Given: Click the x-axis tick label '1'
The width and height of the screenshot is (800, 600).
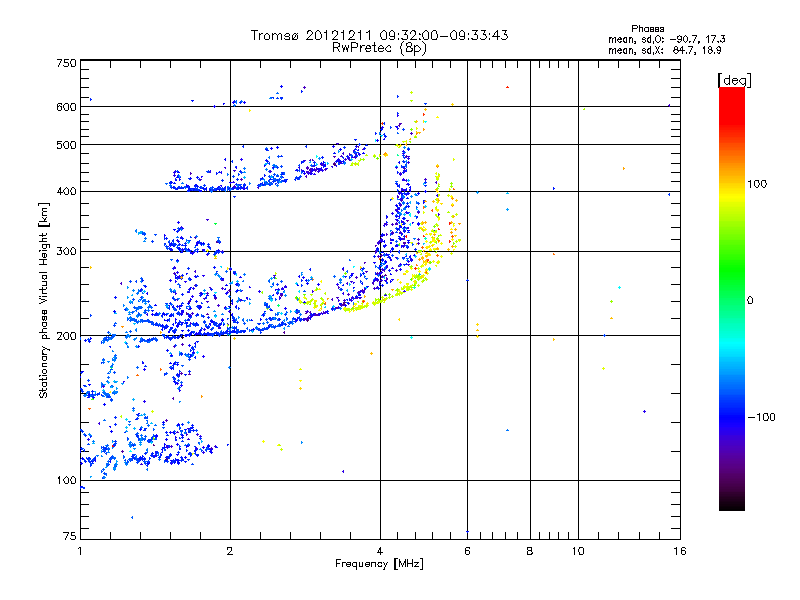Looking at the screenshot, I should 80,551.
